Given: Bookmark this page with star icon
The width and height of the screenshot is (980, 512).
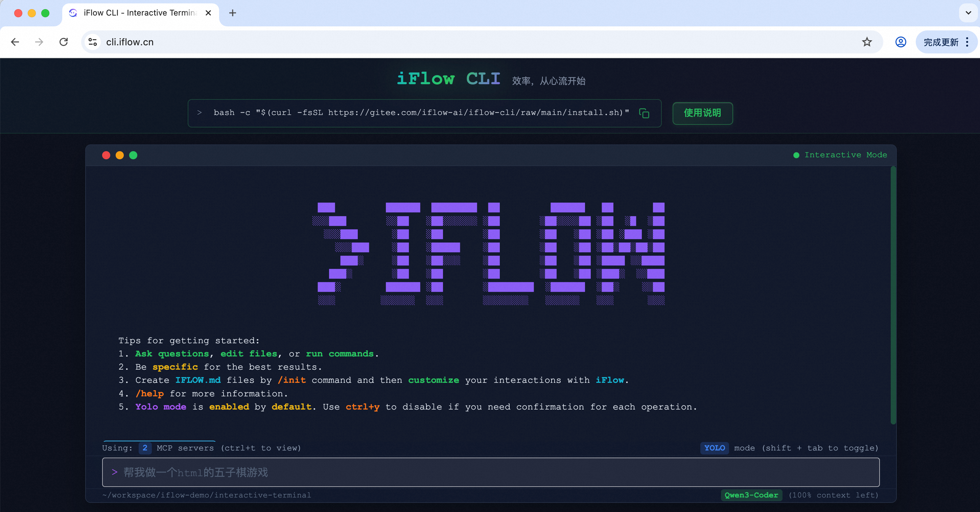Looking at the screenshot, I should [x=867, y=42].
